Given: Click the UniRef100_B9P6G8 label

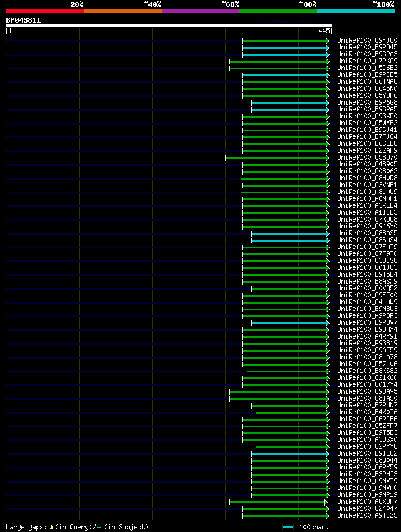Looking at the screenshot, I should 367,102.
